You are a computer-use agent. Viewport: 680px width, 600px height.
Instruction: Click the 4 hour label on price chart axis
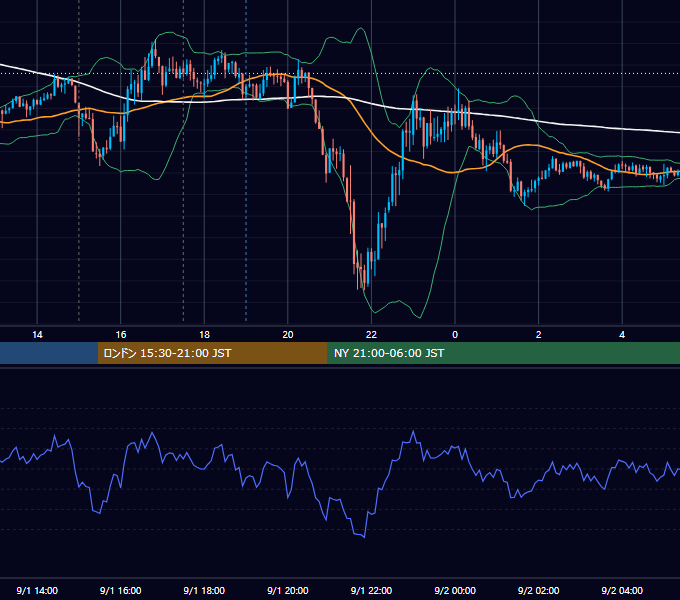[x=622, y=335]
